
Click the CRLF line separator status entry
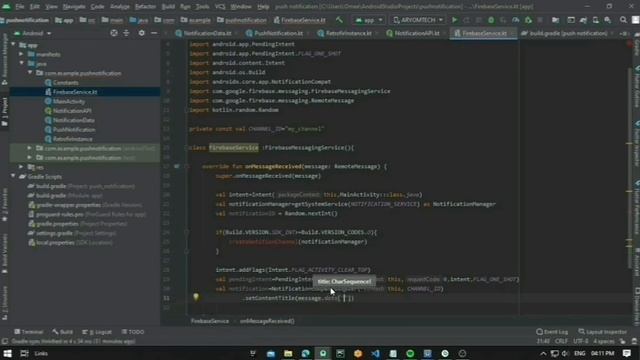(561, 341)
